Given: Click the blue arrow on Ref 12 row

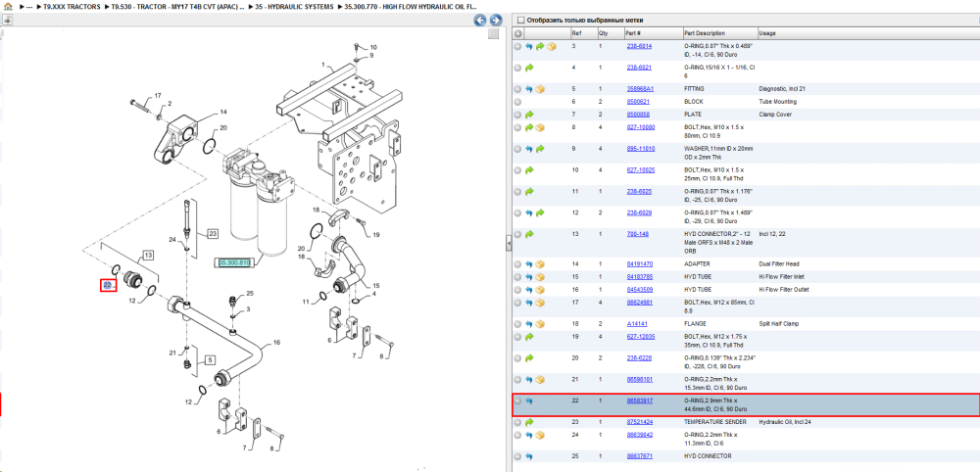Looking at the screenshot, I should (x=529, y=212).
